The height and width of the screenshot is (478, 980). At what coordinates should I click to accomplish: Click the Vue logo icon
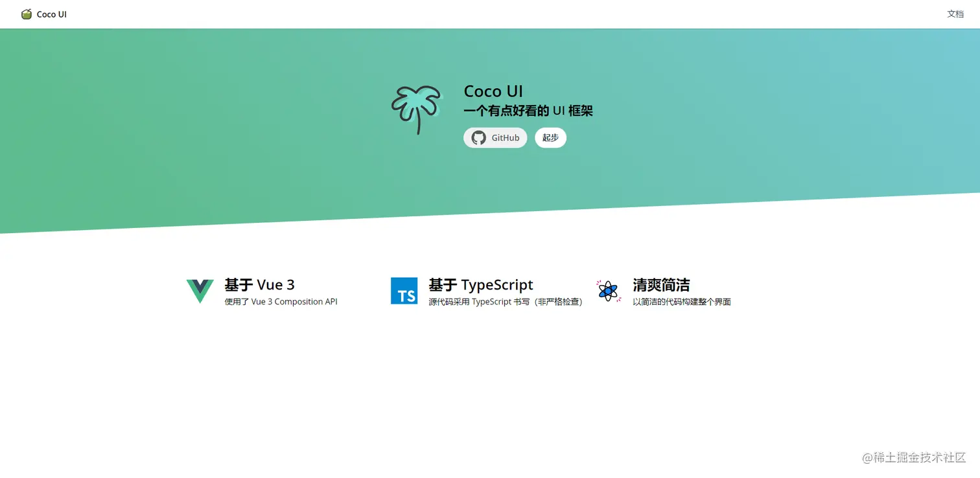[200, 291]
